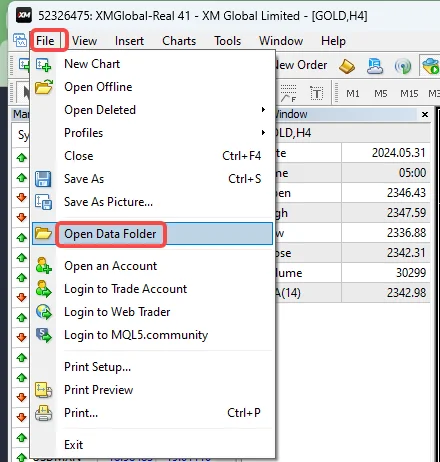Click the MQL5.community login icon

pos(44,335)
